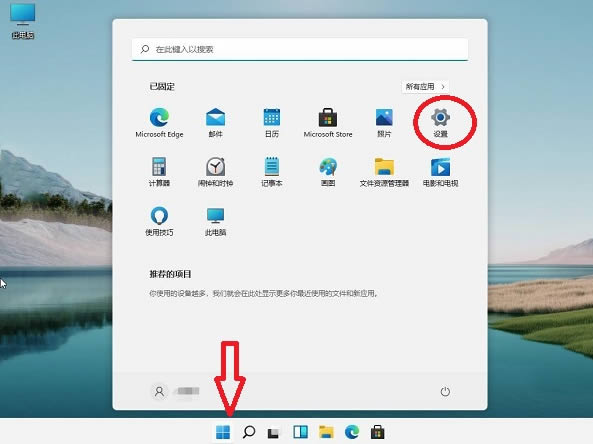Open 闹钟和时钟 alarms and clock
593x444 pixels.
tap(215, 172)
